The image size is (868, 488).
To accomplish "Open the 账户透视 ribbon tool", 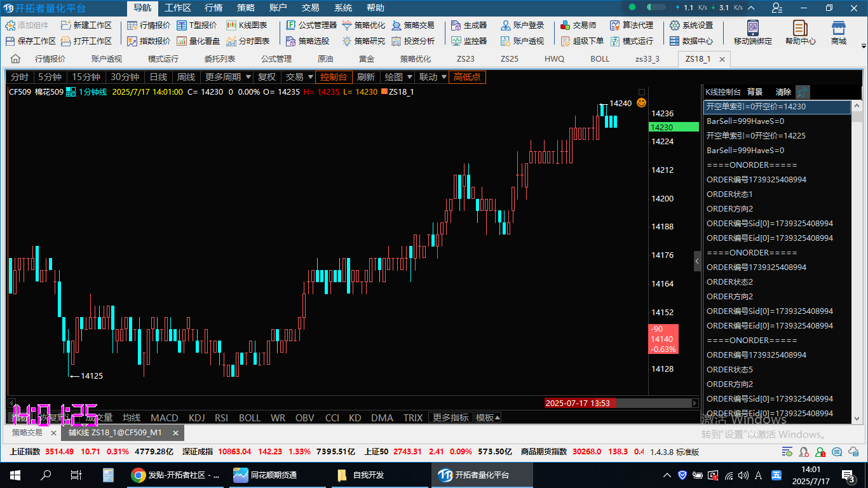I will (522, 41).
